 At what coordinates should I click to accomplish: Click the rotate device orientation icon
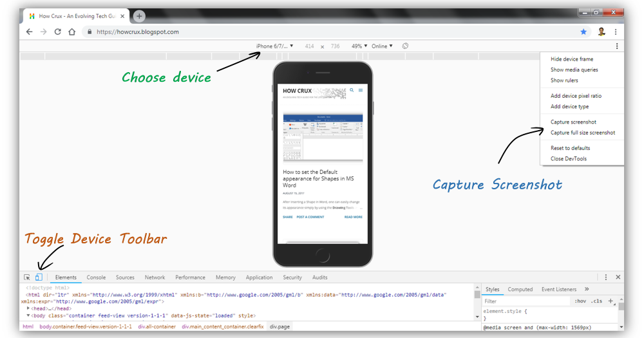pos(405,46)
